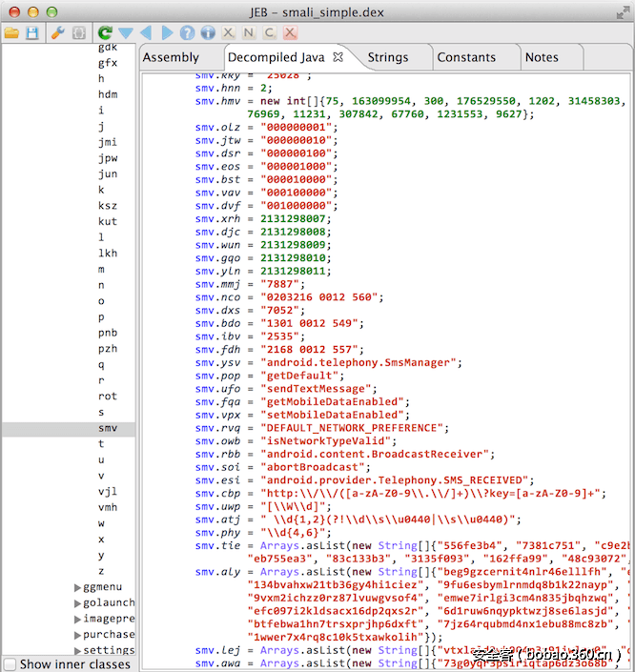Click the blue question mark help icon
635x672 pixels.
(187, 33)
